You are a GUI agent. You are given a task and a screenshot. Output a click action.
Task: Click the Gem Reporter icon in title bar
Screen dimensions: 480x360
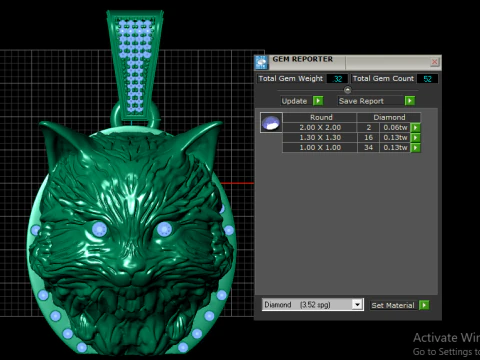261,62
